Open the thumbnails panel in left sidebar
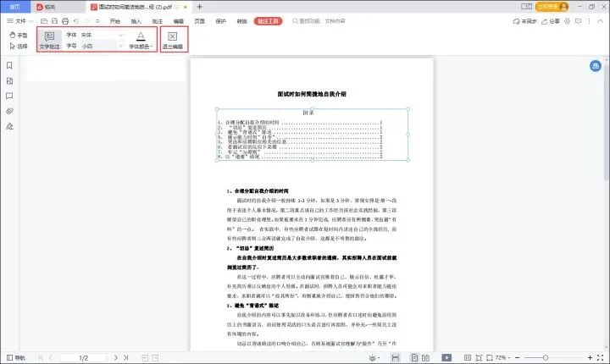The width and height of the screenshot is (610, 364). (x=9, y=81)
